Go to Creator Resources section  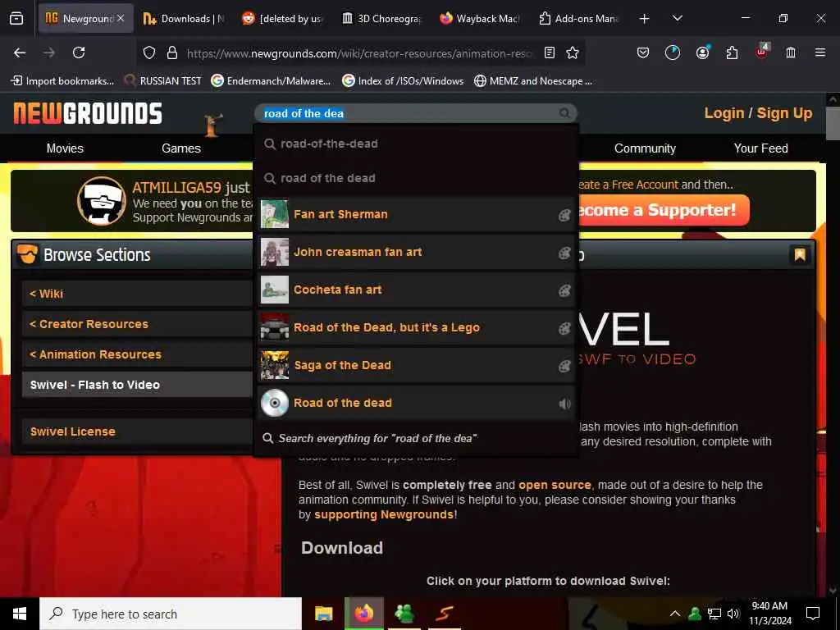137,324
